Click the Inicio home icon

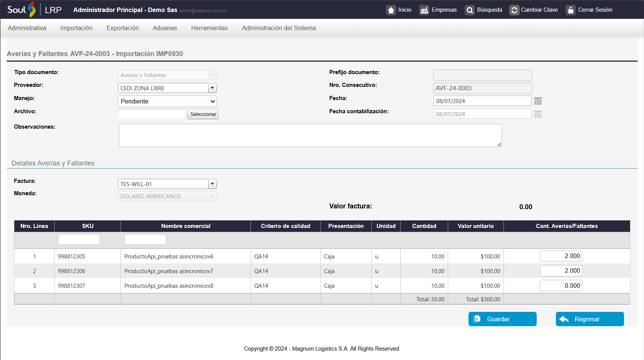point(391,10)
